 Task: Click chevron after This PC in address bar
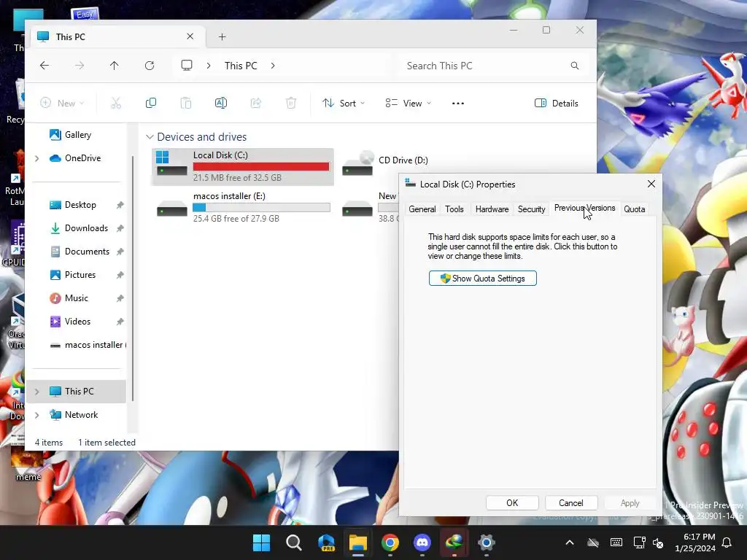pos(273,66)
